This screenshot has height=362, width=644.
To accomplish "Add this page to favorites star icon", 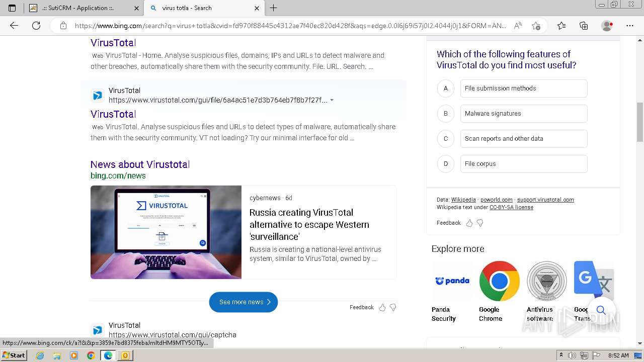I will coord(536,26).
